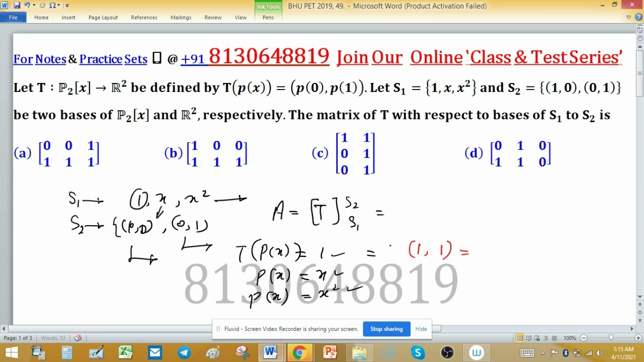644x362 pixels.
Task: Click 'Class & Test Series' red link
Action: tap(545, 57)
